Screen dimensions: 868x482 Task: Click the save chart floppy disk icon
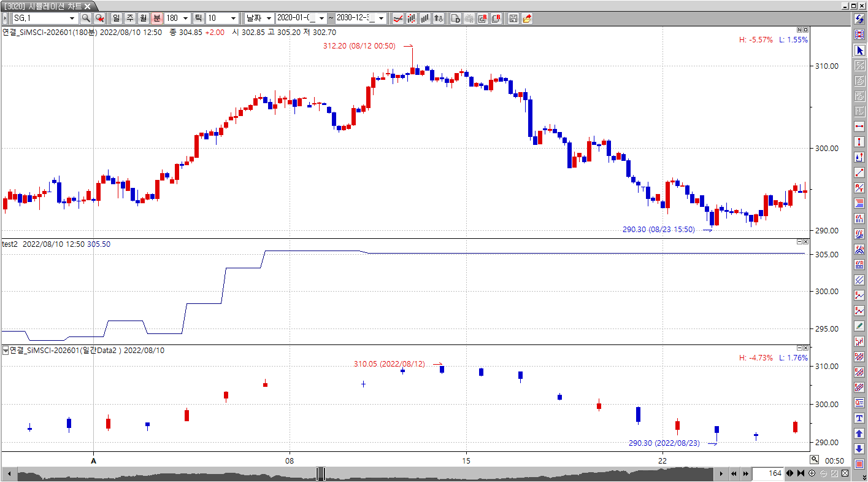[513, 18]
